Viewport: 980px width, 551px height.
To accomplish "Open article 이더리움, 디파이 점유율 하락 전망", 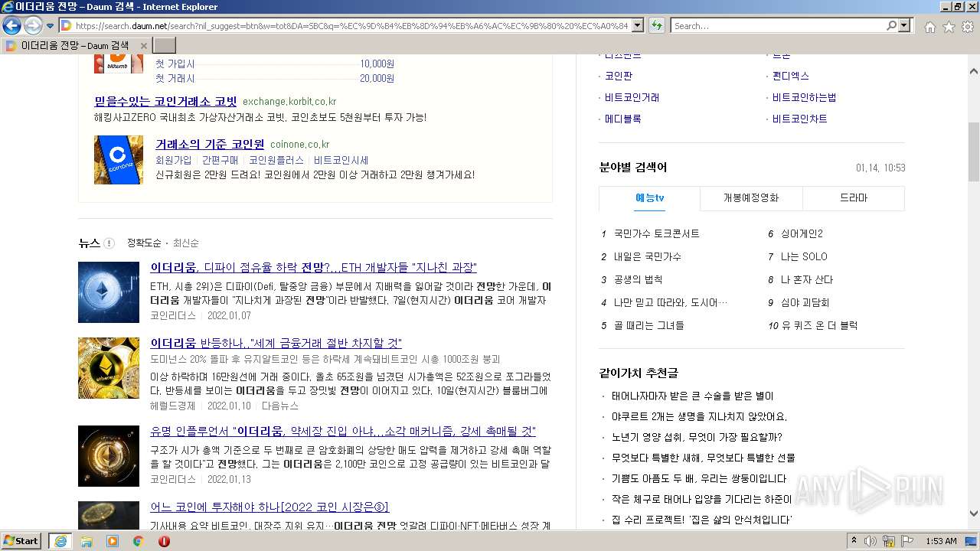I will coord(313,267).
